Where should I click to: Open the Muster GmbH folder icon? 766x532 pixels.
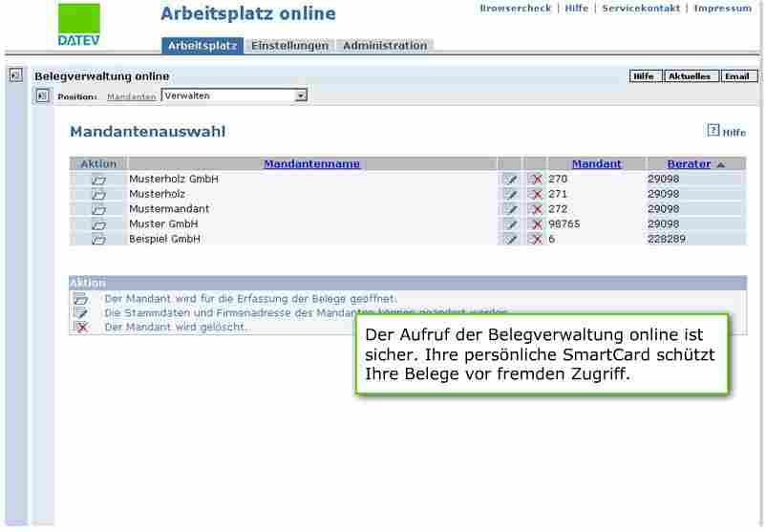click(98, 225)
